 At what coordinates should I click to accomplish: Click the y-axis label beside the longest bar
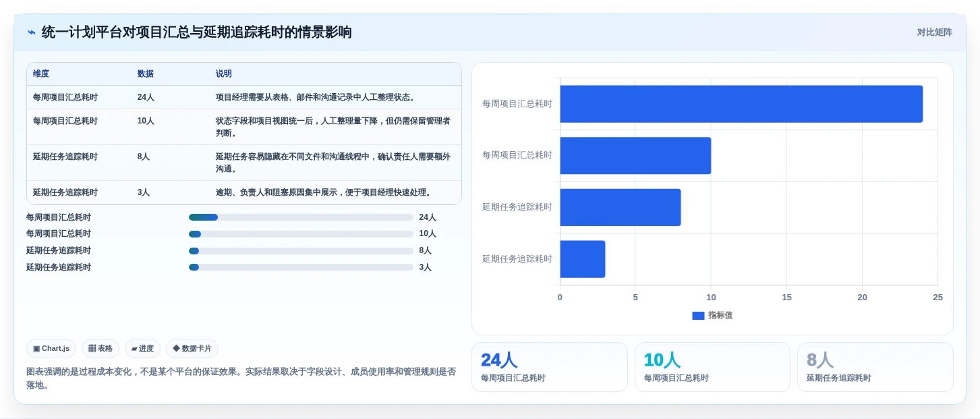[x=517, y=104]
